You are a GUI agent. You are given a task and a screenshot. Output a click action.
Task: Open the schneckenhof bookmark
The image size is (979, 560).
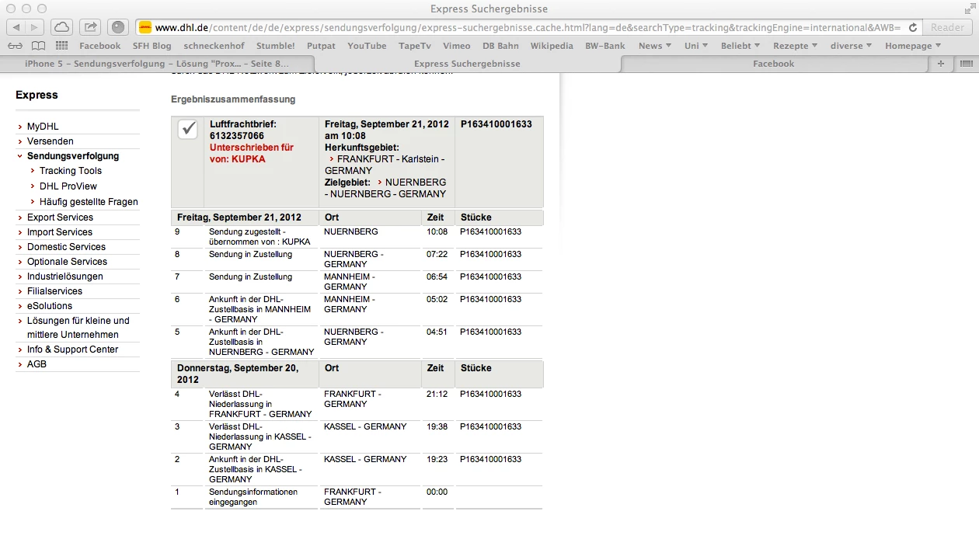214,46
